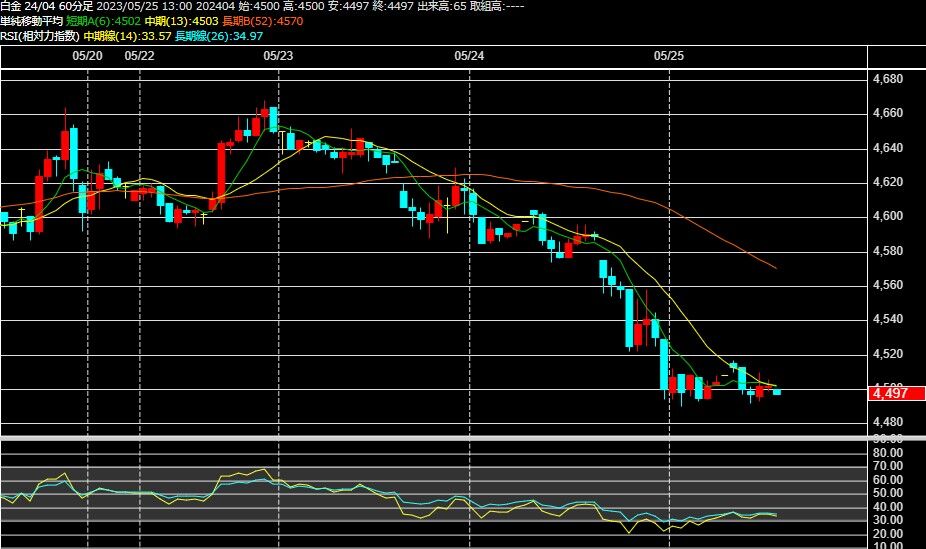Click the 4,580 price axis label

(888, 251)
